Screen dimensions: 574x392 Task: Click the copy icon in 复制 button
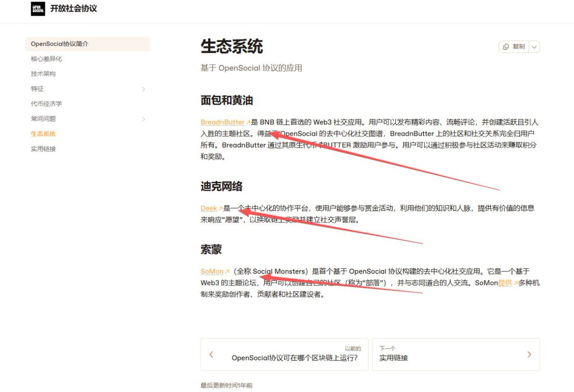pos(506,47)
